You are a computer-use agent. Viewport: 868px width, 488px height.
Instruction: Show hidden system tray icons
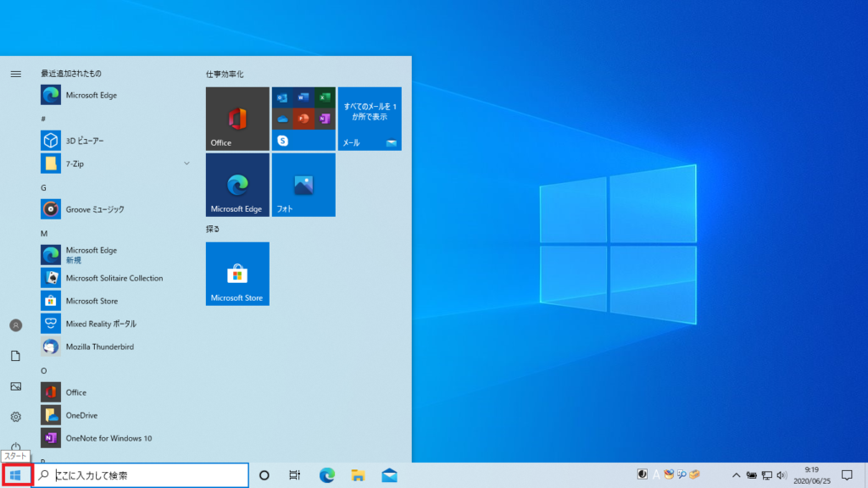click(x=736, y=475)
